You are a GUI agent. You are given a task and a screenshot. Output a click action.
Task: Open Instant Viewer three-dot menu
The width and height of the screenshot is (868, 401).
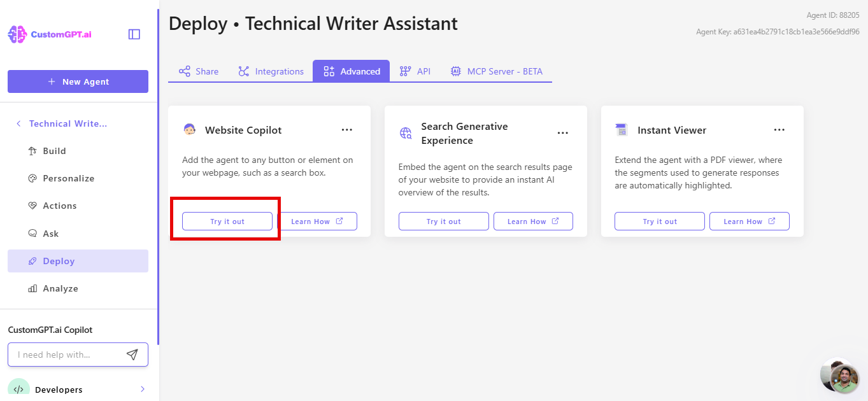[779, 130]
